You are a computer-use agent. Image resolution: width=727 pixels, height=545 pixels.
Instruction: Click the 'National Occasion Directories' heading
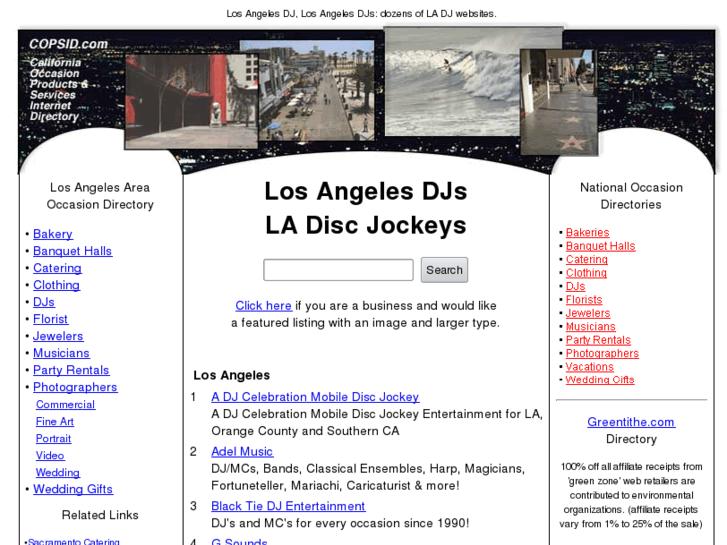tap(631, 196)
